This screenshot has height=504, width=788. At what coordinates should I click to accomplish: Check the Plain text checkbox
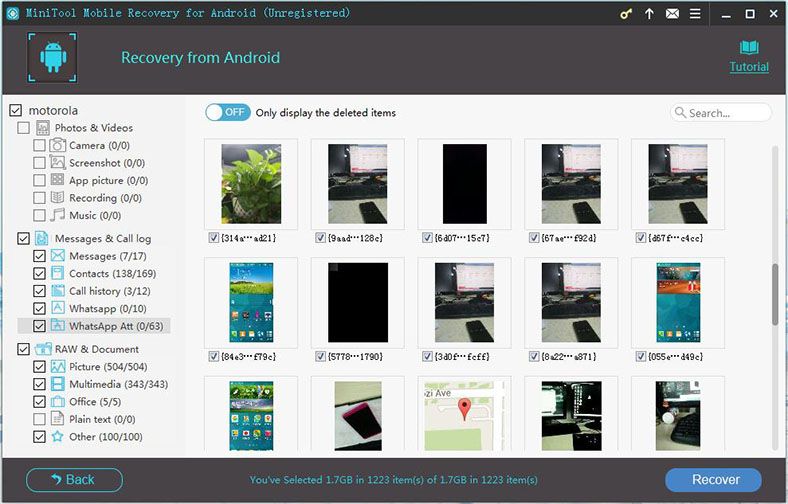39,419
